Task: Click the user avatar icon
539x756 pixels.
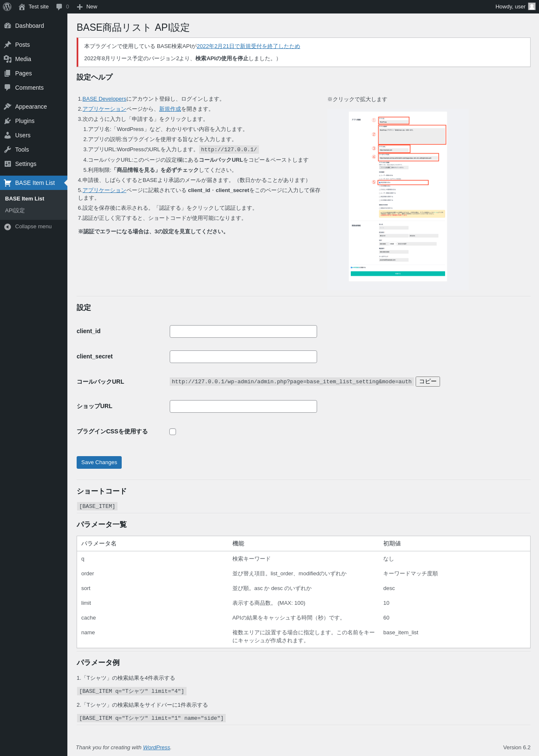Action: (532, 7)
